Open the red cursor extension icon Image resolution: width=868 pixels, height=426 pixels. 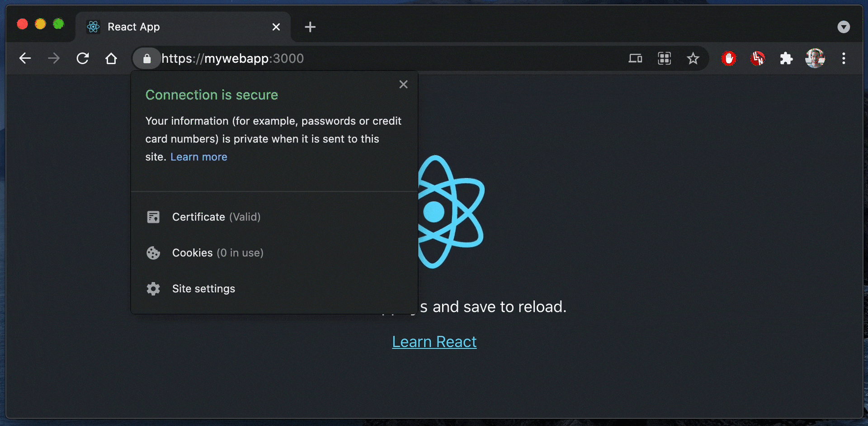click(x=758, y=58)
